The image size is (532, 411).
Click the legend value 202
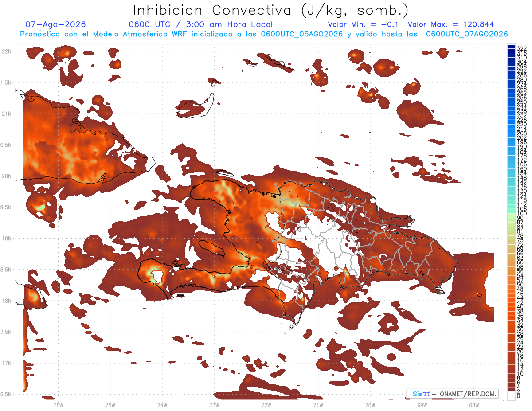point(521,137)
